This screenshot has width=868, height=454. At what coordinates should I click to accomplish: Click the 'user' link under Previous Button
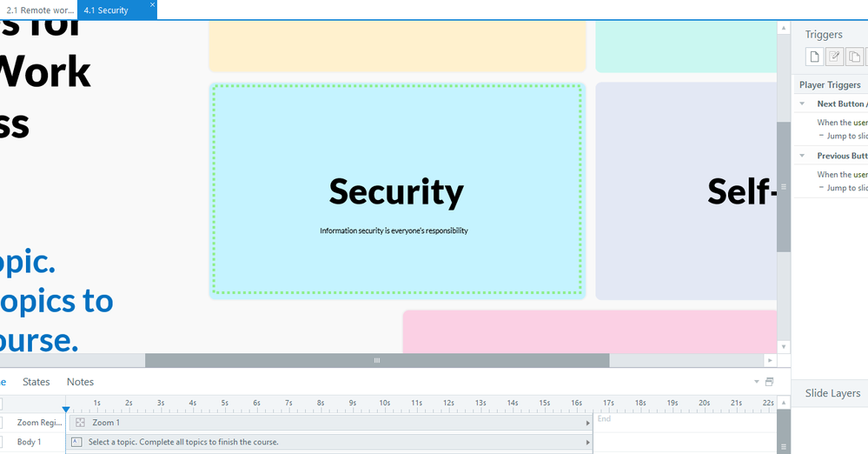click(860, 175)
